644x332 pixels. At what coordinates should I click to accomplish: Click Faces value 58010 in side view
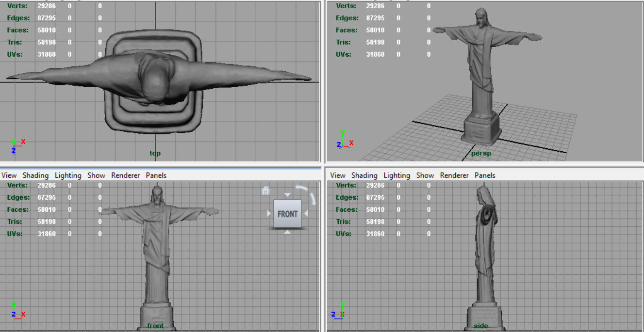375,209
